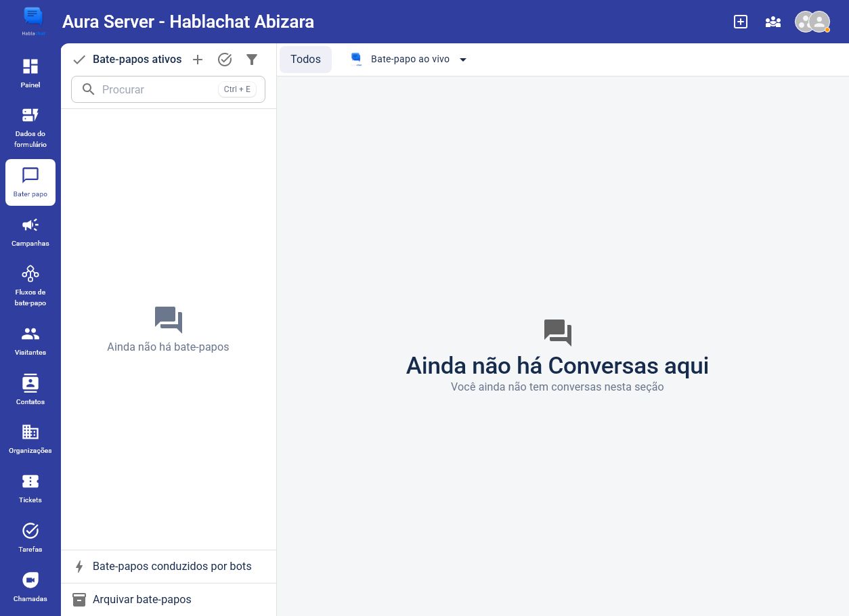
Task: Click the circled checkmark icon in the chats toolbar
Action: [225, 60]
